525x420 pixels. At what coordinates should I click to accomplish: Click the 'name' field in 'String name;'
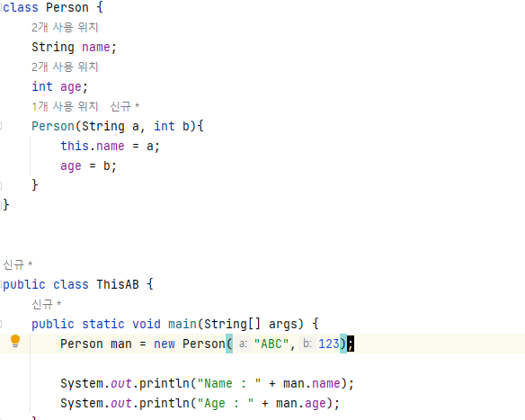(96, 47)
